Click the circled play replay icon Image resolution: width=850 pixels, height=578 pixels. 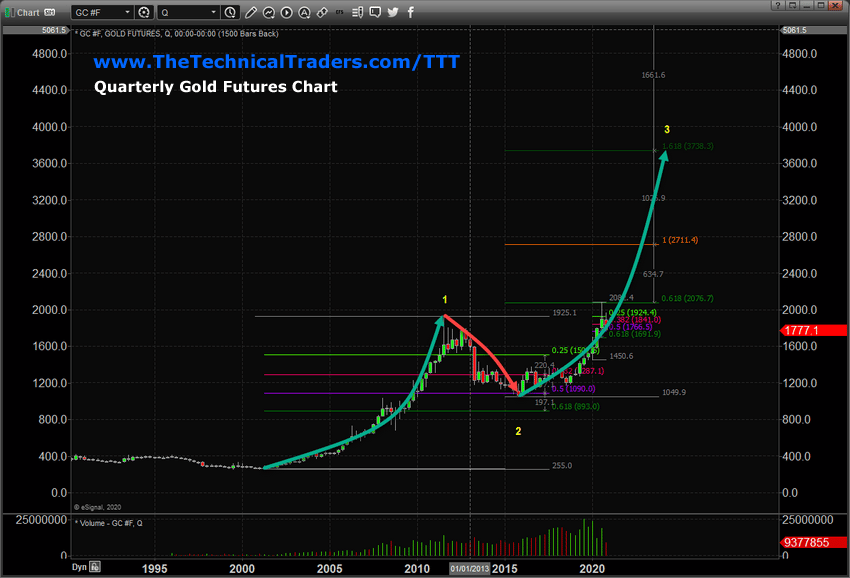[x=285, y=12]
